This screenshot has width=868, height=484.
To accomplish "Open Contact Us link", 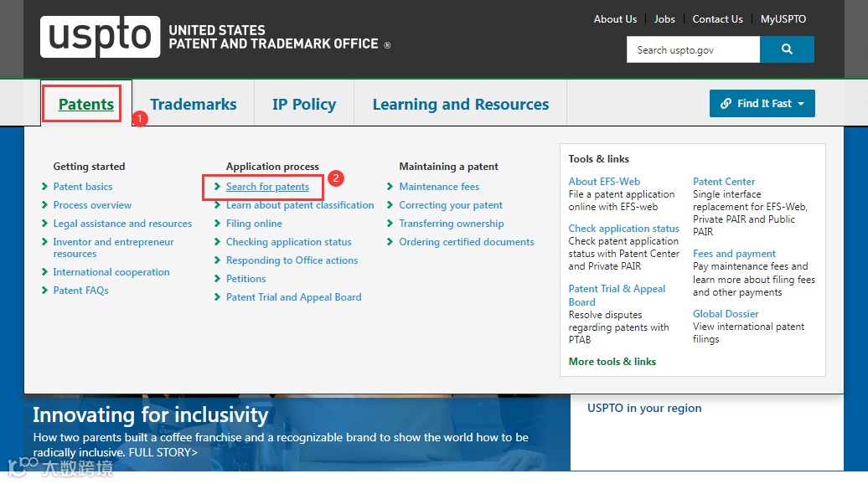I will 717,18.
